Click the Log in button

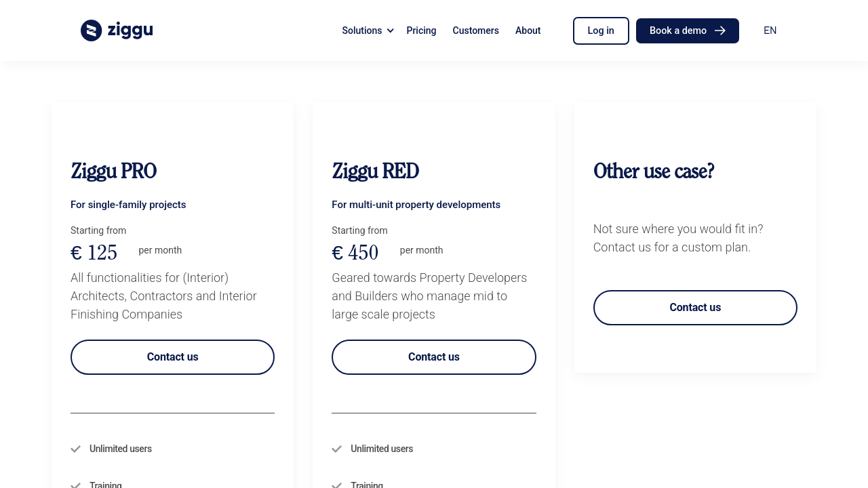pyautogui.click(x=601, y=30)
